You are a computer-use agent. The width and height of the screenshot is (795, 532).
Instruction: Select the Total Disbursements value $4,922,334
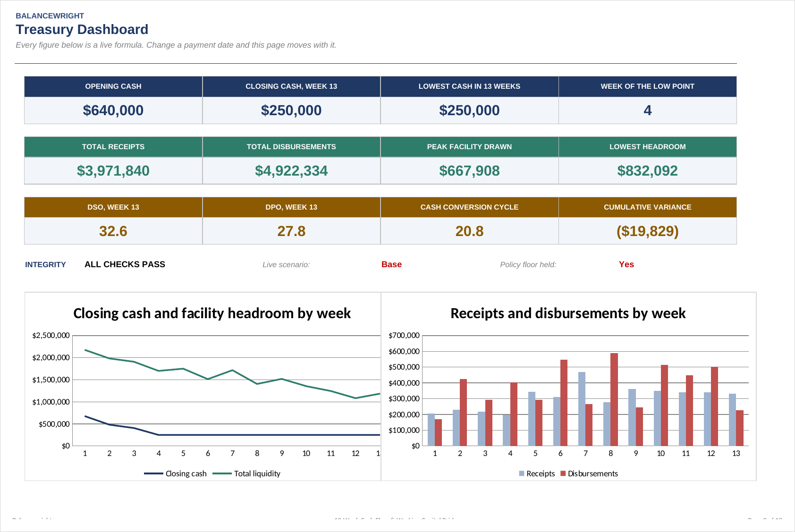(291, 171)
